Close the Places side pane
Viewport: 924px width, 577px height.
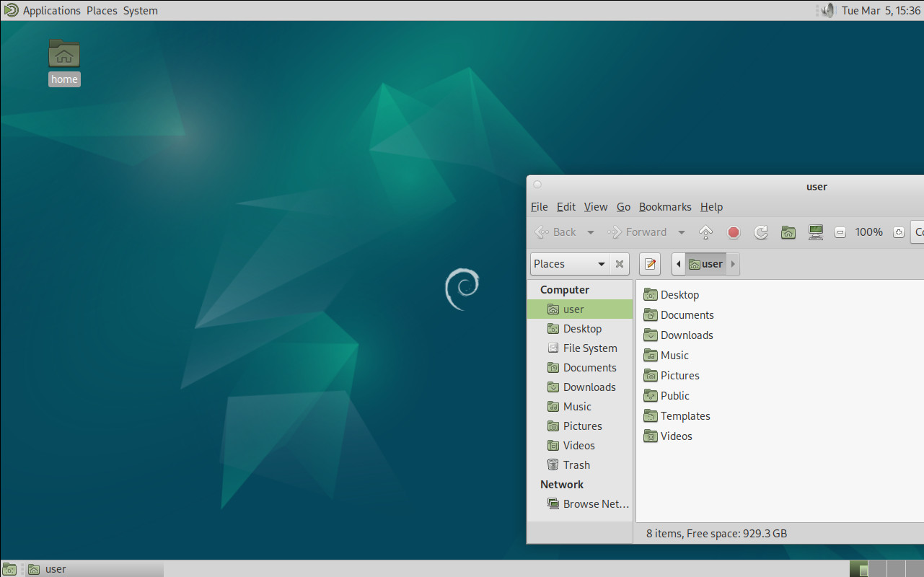pos(619,263)
